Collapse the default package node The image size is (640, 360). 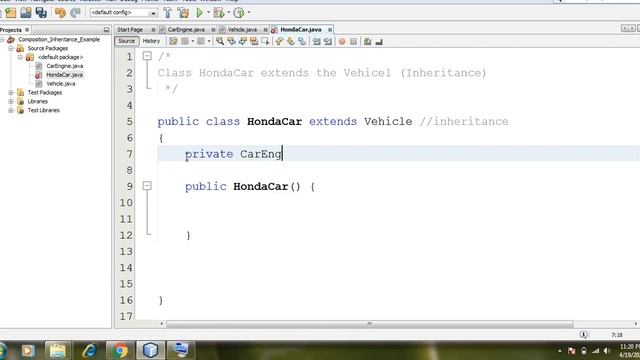20,57
